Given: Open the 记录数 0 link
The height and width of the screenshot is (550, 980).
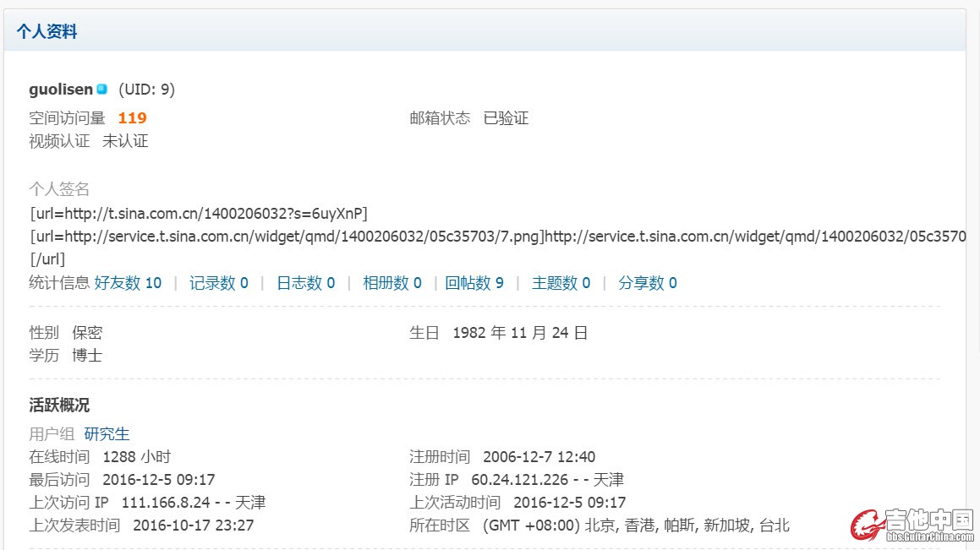Looking at the screenshot, I should [x=218, y=283].
